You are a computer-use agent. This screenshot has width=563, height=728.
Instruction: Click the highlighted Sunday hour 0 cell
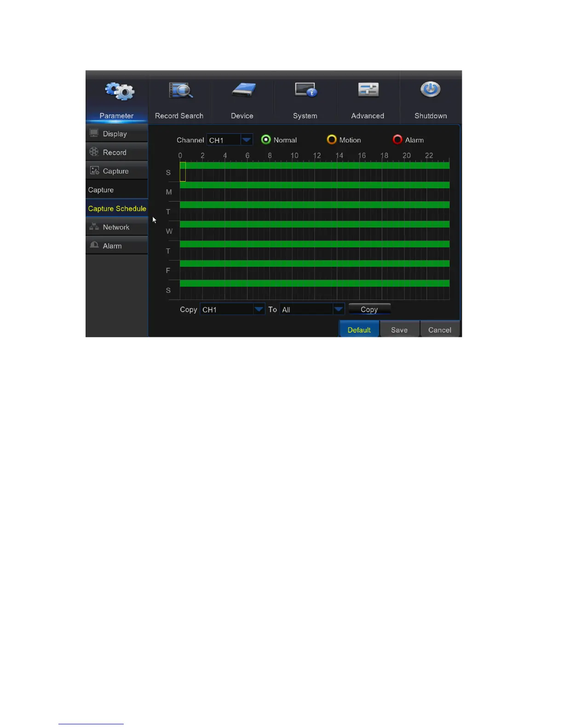click(183, 171)
